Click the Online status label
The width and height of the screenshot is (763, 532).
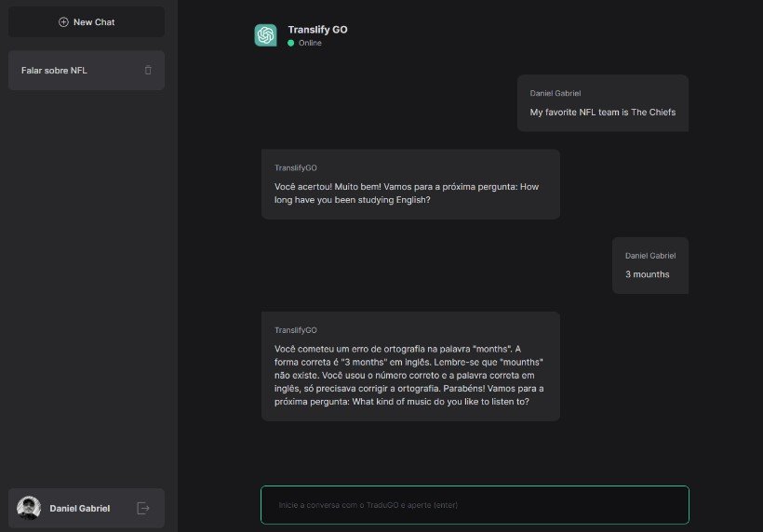(x=310, y=43)
